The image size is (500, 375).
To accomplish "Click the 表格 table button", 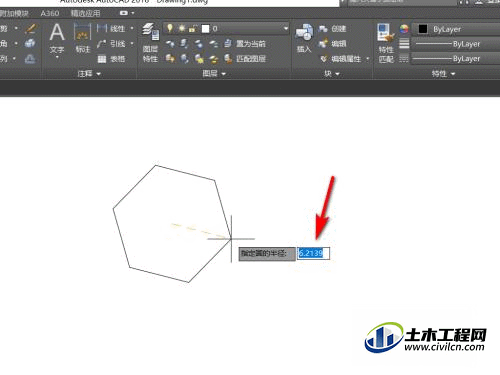I will pos(111,59).
